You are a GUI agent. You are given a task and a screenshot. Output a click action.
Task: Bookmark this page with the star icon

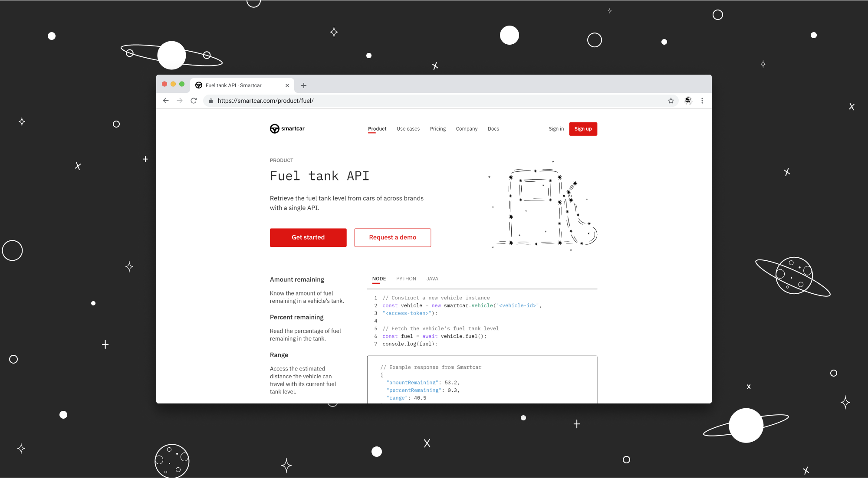point(671,100)
